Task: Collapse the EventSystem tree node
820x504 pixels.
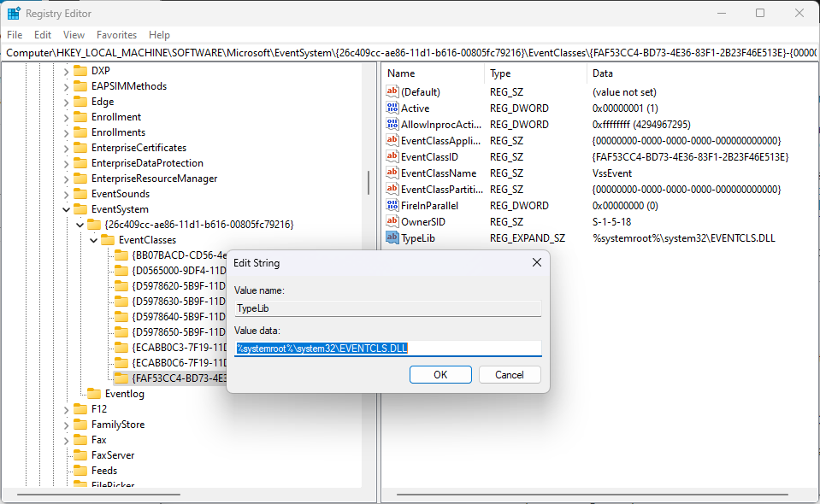Action: (67, 209)
